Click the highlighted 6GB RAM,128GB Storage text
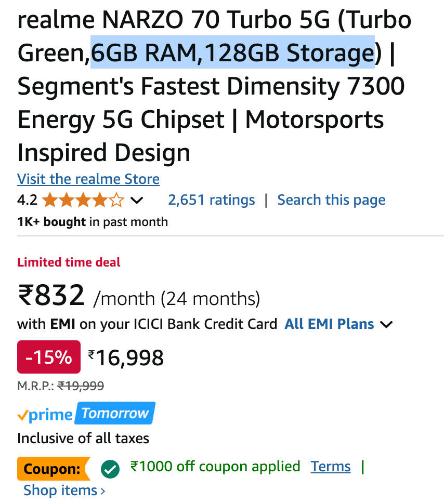Image resolution: width=444 pixels, height=504 pixels. [x=232, y=52]
